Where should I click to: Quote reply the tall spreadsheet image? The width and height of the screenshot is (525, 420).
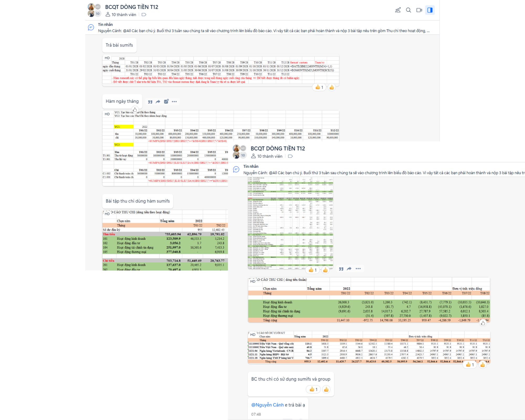[x=341, y=269]
